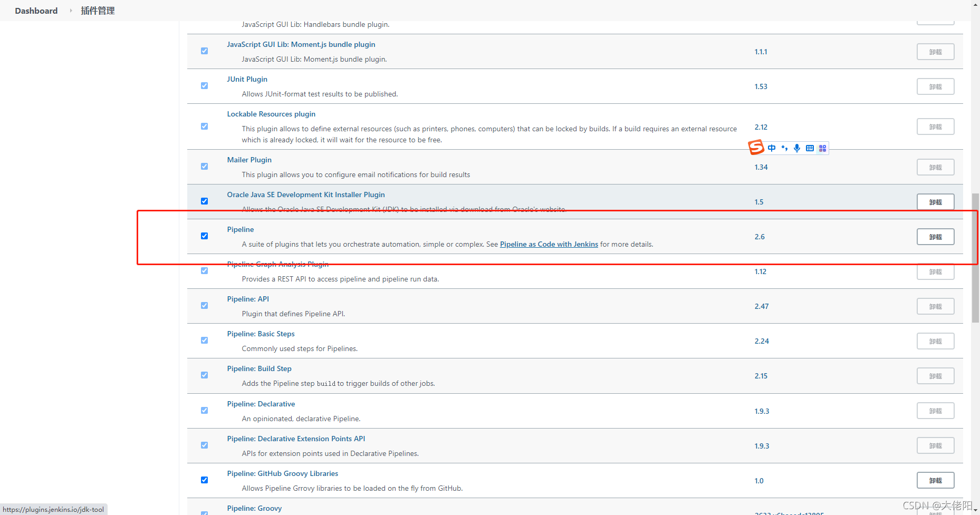
Task: Click 卸载 button for Pipeline Graph Analysis
Action: [936, 271]
